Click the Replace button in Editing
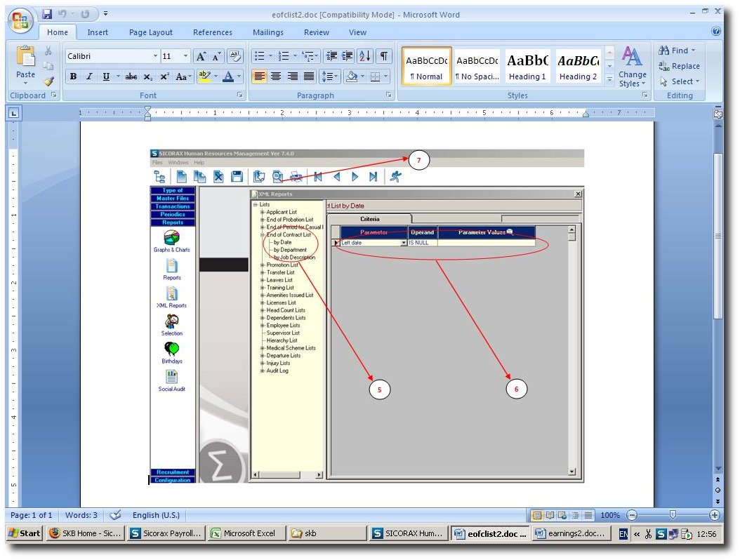This screenshot has height=560, width=740. click(679, 66)
